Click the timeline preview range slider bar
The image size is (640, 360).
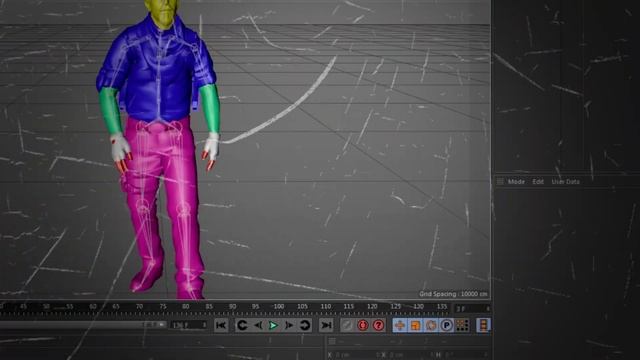click(83, 325)
